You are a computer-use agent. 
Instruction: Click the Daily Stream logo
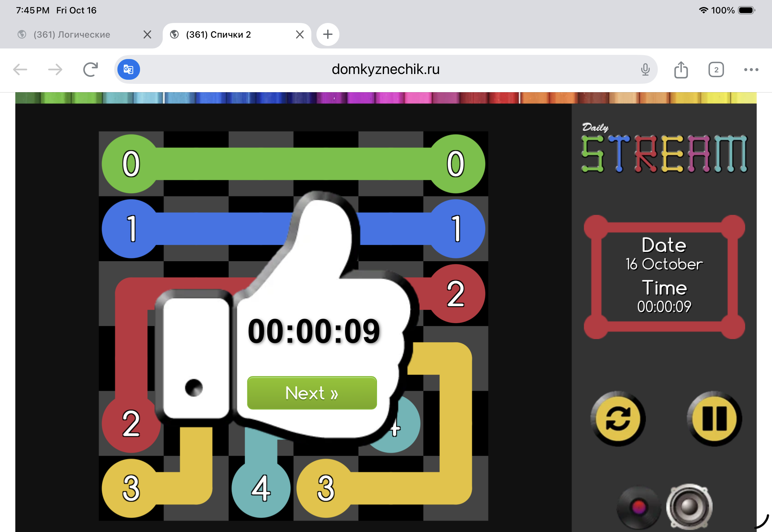664,148
